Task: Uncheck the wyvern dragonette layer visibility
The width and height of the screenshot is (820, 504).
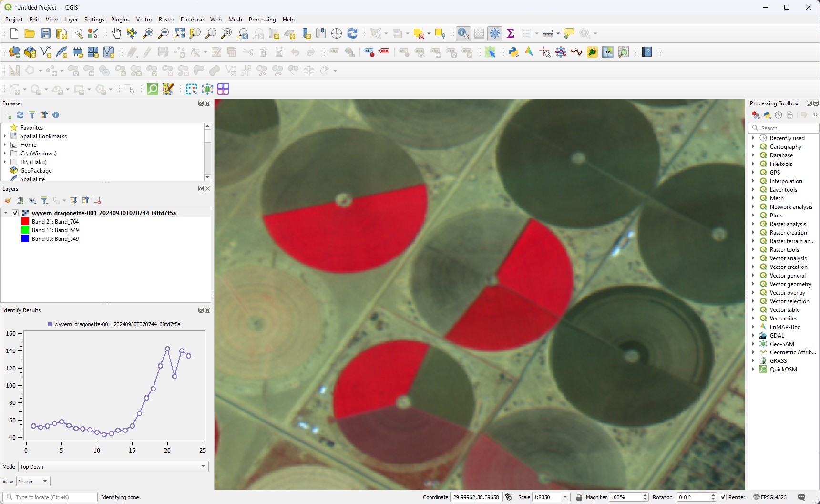Action: (15, 213)
